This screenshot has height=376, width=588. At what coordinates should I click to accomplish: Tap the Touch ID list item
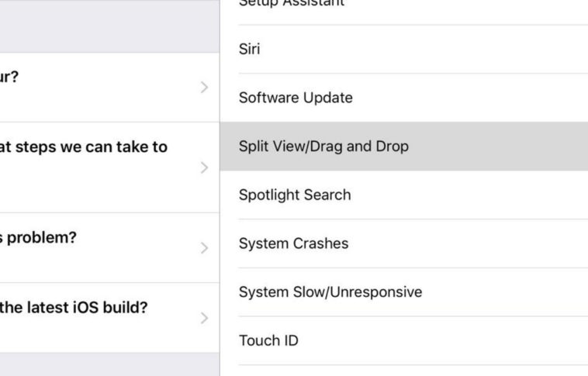268,340
